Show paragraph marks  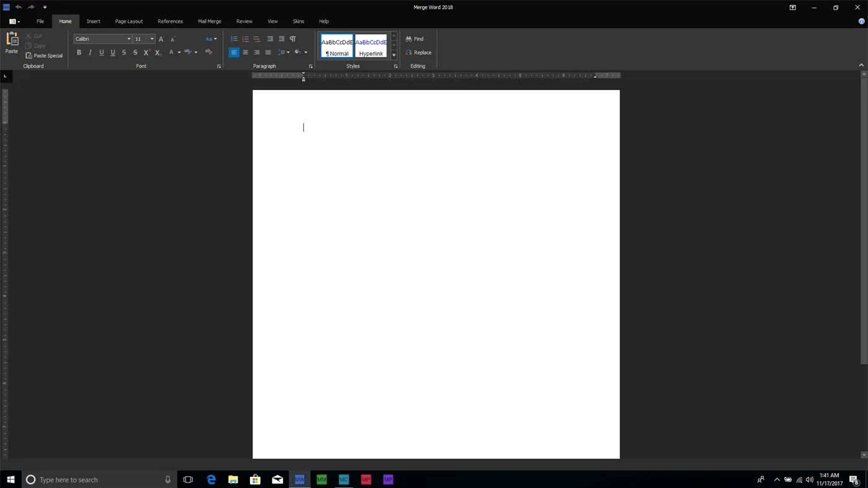point(292,38)
